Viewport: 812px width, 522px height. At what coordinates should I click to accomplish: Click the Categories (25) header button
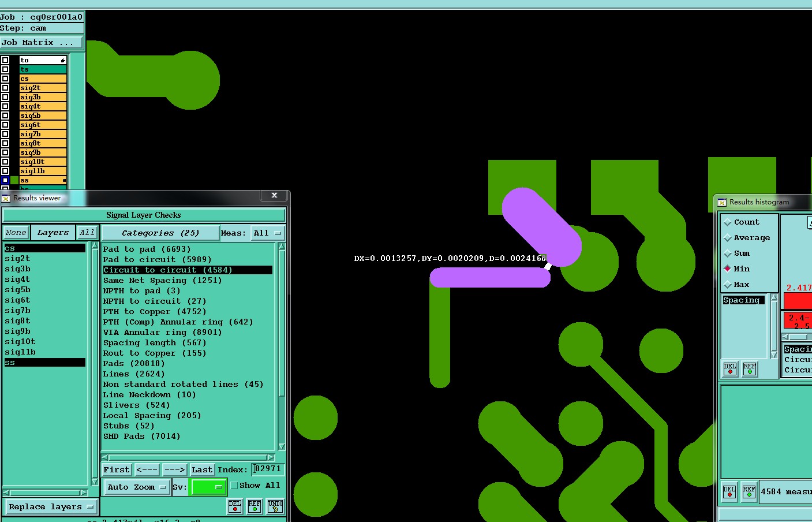pyautogui.click(x=160, y=233)
